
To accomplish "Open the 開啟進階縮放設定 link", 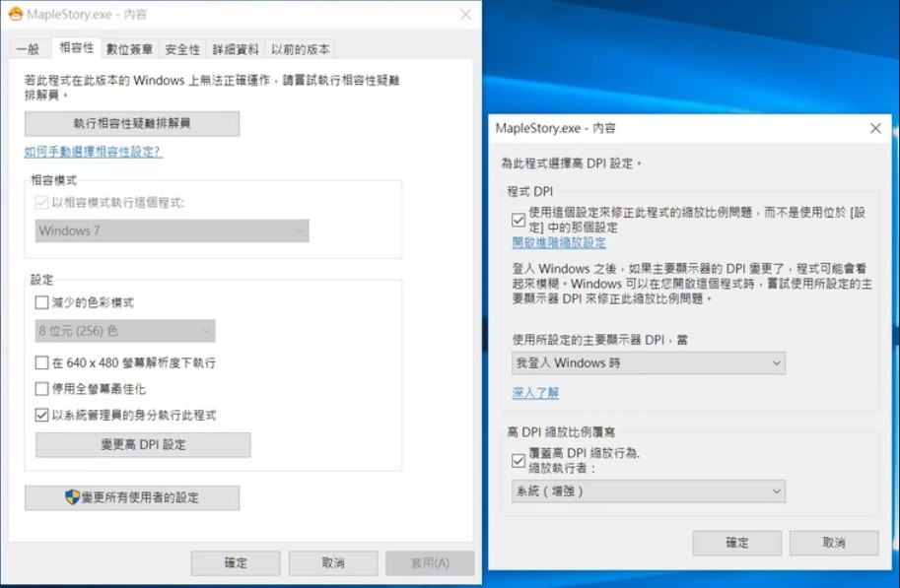I will pyautogui.click(x=559, y=242).
